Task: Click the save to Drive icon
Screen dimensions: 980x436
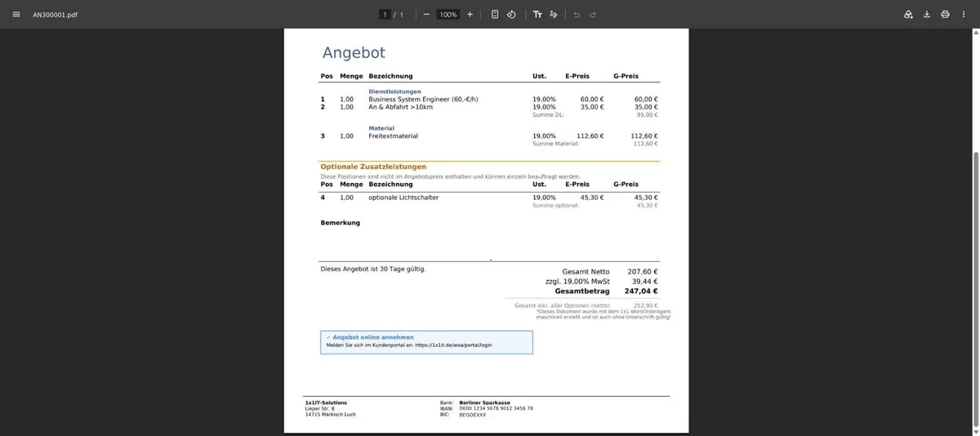Action: point(908,15)
